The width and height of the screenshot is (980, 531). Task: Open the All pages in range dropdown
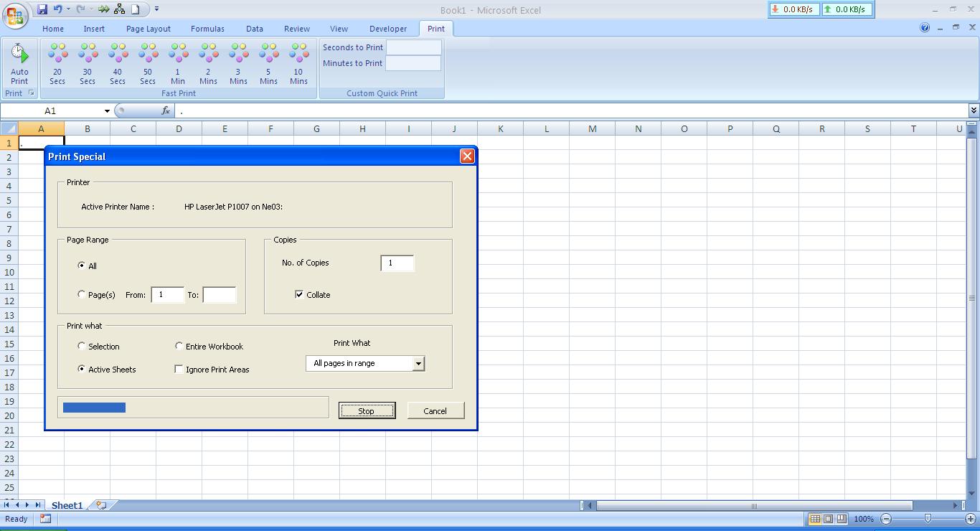pyautogui.click(x=418, y=364)
